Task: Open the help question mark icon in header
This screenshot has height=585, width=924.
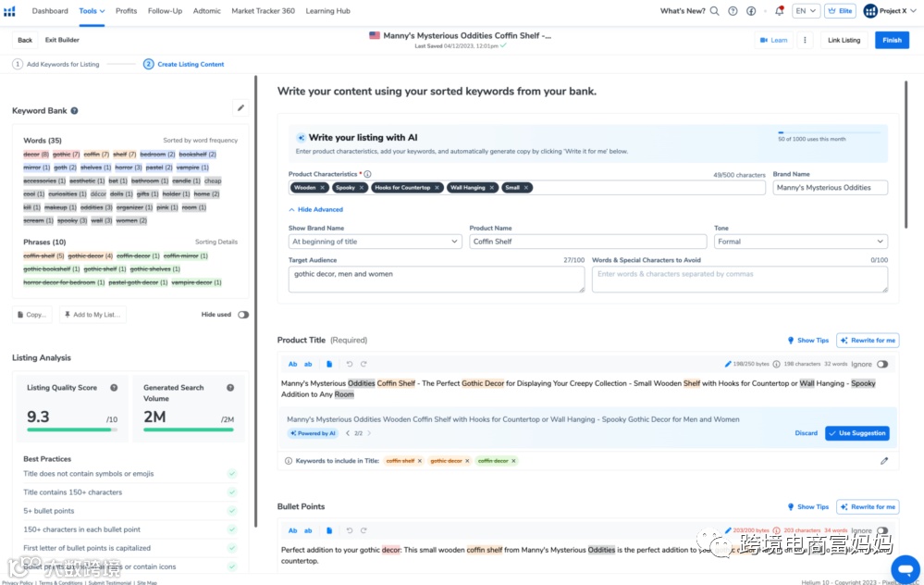Action: point(733,10)
